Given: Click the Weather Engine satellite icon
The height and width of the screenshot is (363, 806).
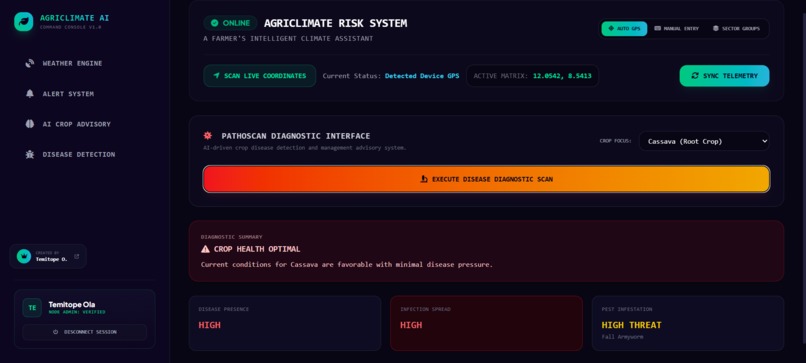Looking at the screenshot, I should pos(30,63).
